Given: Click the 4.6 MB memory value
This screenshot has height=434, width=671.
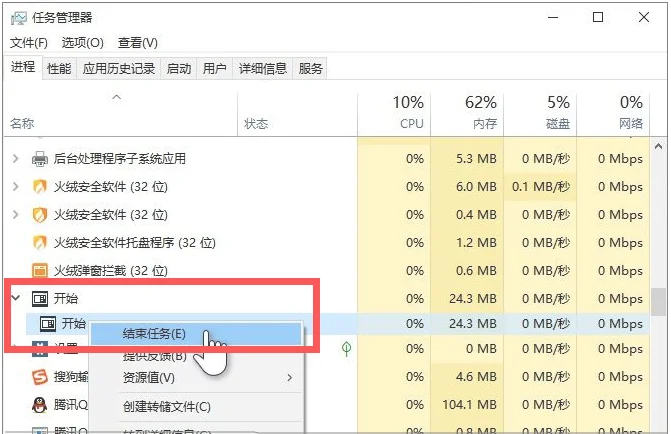Looking at the screenshot, I should tap(476, 377).
